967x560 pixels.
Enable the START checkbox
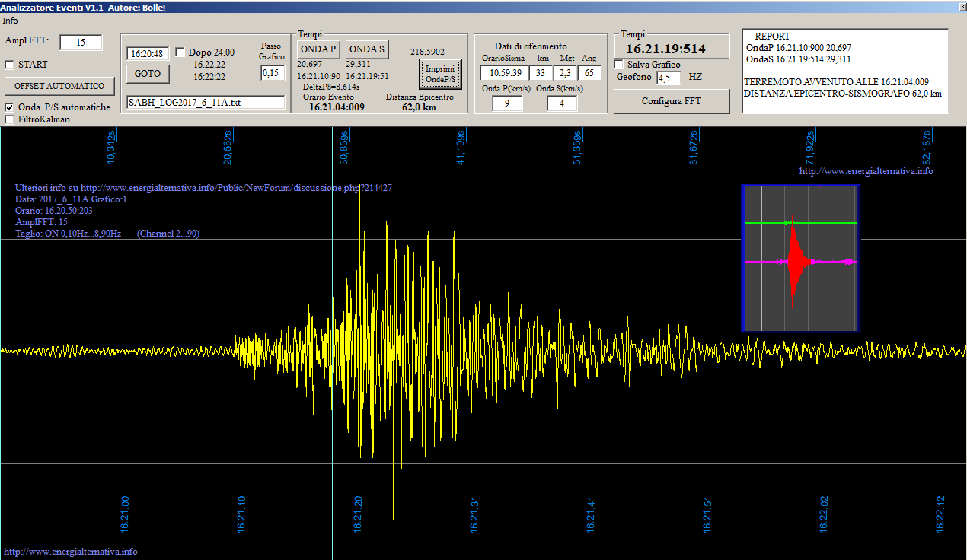10,65
